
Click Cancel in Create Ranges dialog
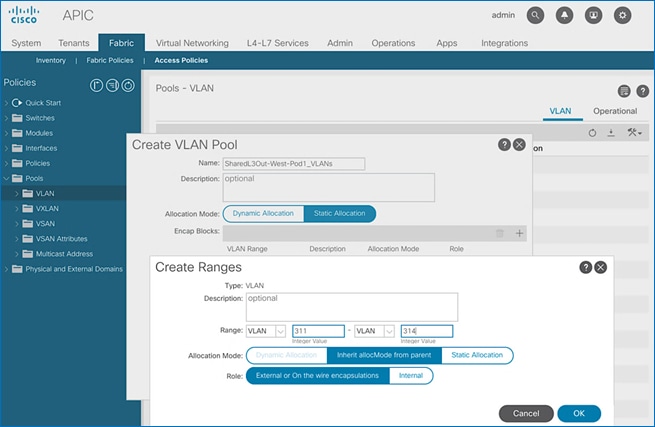[x=526, y=413]
